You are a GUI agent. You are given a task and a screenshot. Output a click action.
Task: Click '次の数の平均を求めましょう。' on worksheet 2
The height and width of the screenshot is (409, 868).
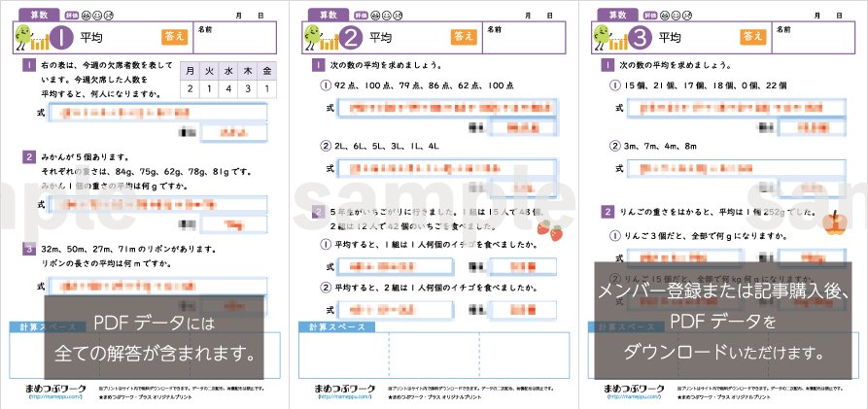tap(386, 66)
